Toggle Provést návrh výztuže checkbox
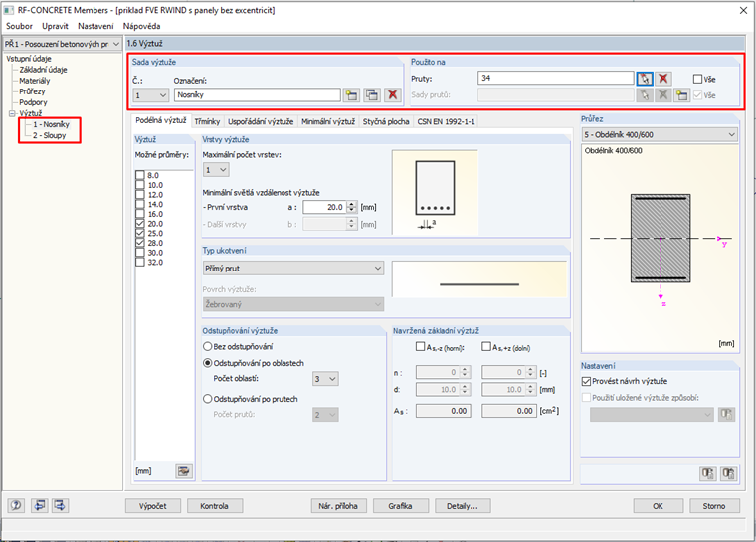 [586, 381]
